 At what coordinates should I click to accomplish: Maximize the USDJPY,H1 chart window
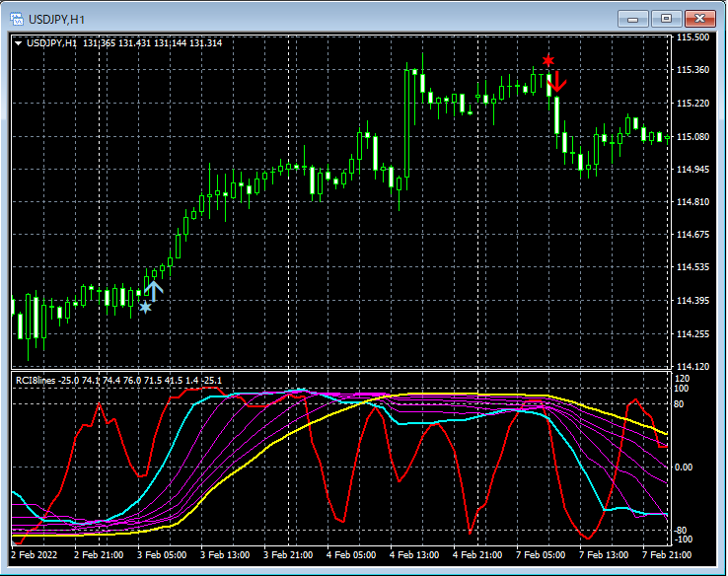(x=666, y=18)
